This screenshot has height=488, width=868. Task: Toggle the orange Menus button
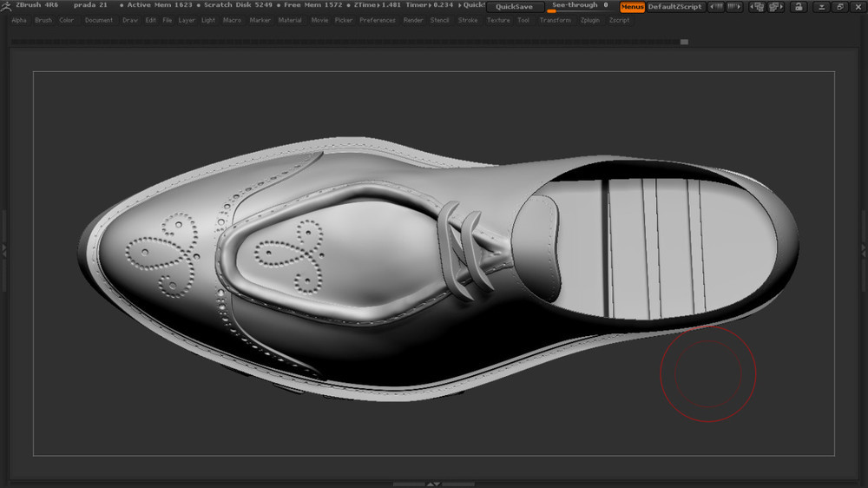(632, 7)
